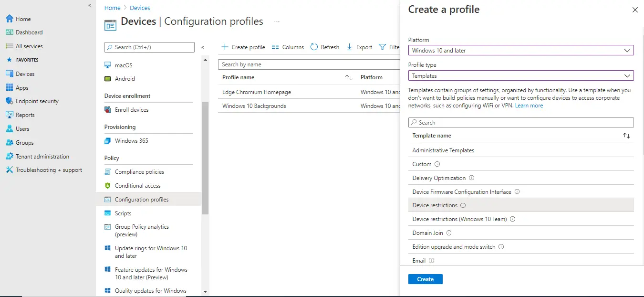
Task: Click the Home breadcrumb link
Action: 112,8
